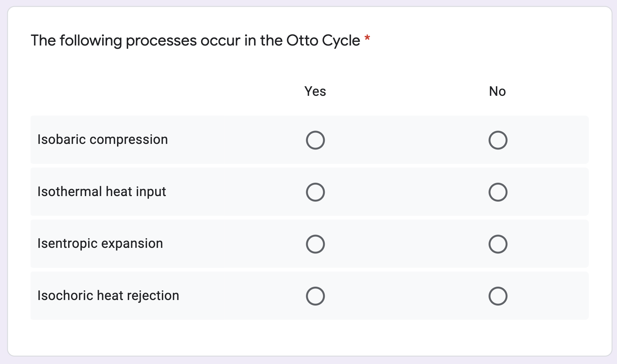Click the Isentropic expansion row label
The width and height of the screenshot is (617, 364).
[100, 244]
